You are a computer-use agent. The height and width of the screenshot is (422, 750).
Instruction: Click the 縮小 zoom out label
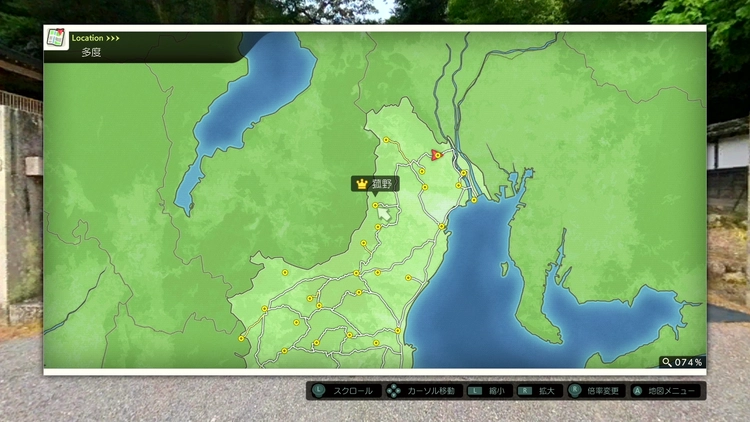coord(497,391)
